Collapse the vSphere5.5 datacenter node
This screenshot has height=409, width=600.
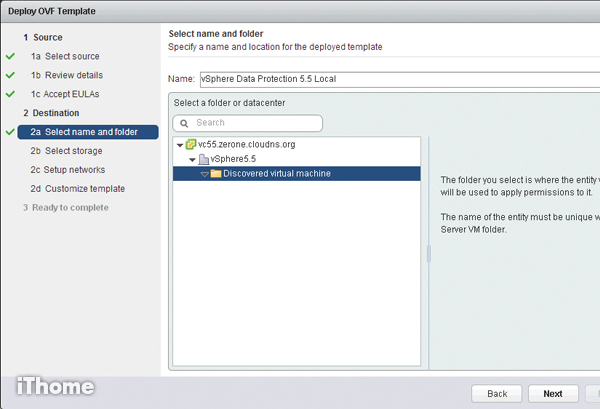tap(192, 160)
